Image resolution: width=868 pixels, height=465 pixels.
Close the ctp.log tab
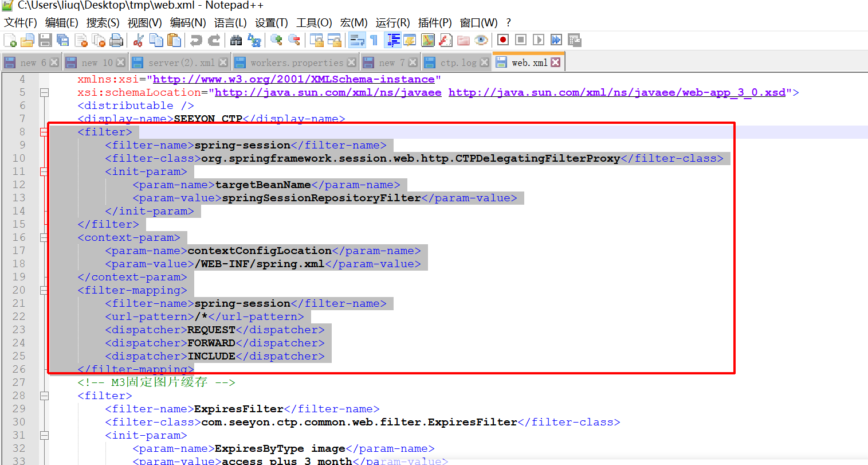[485, 62]
